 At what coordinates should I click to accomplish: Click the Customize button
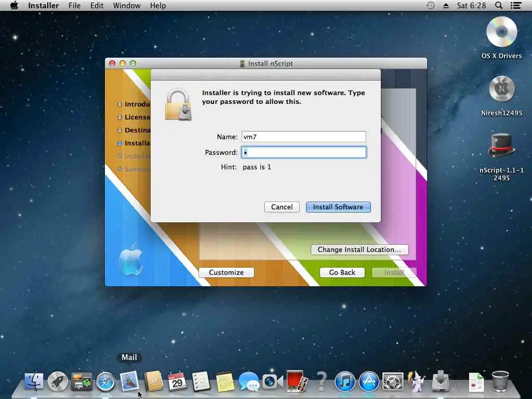[227, 272]
